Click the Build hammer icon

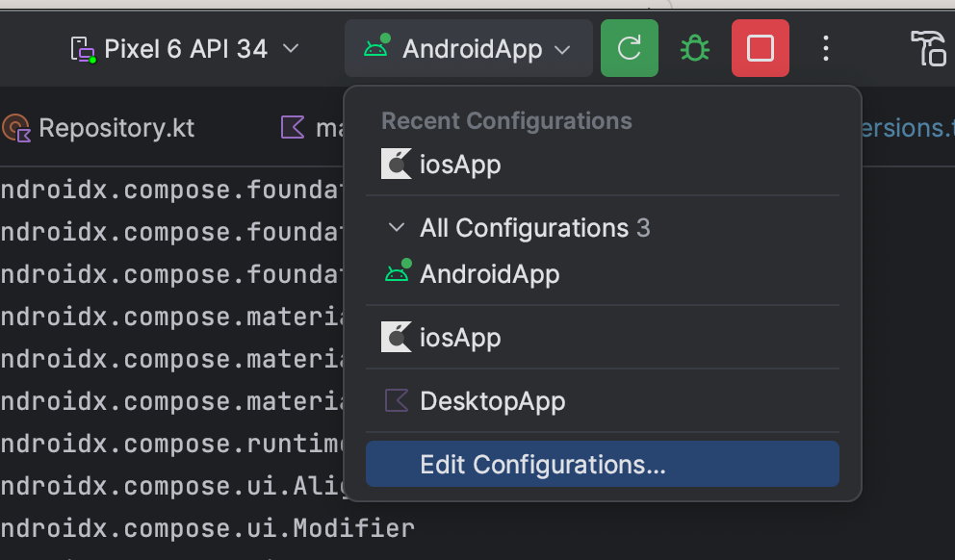pyautogui.click(x=929, y=48)
